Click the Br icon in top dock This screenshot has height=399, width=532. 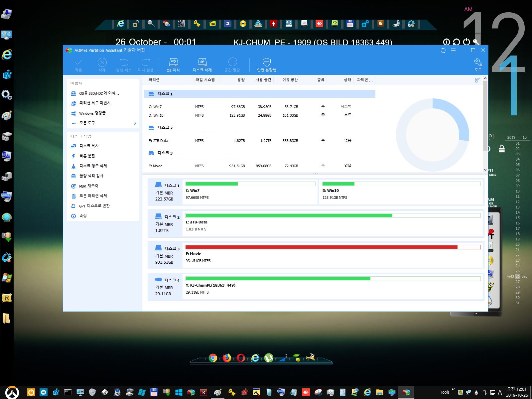pyautogui.click(x=381, y=24)
